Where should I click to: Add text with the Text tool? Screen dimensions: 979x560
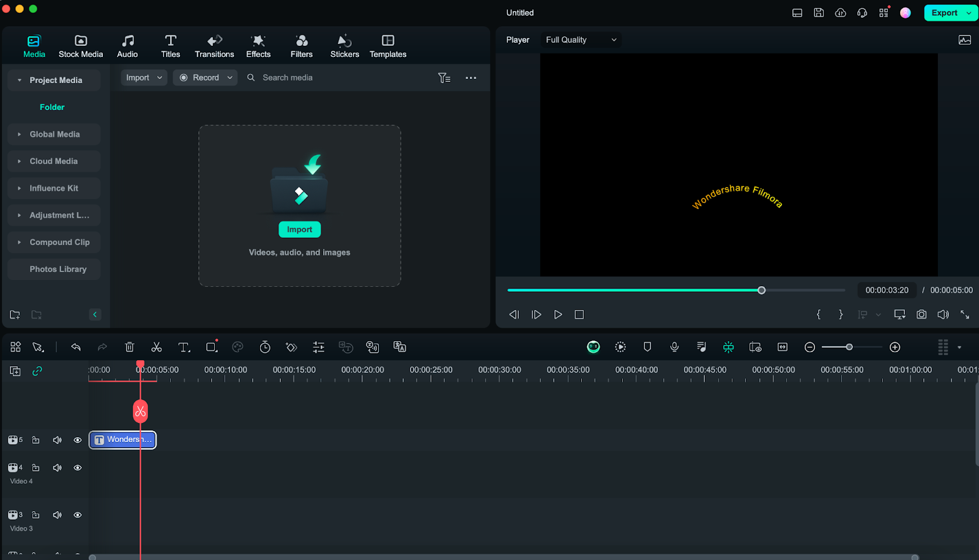(184, 347)
